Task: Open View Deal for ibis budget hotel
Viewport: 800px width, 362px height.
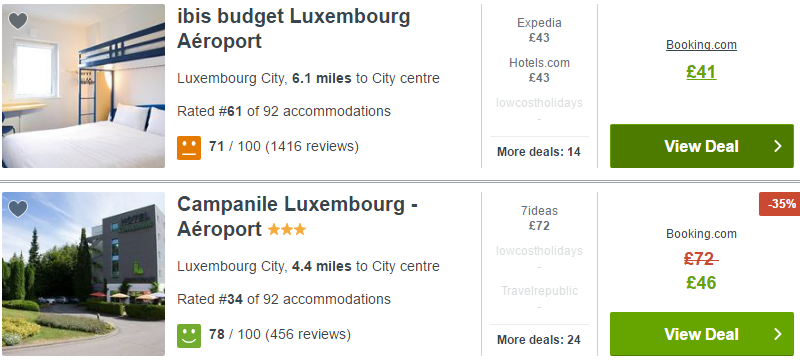Action: [702, 146]
